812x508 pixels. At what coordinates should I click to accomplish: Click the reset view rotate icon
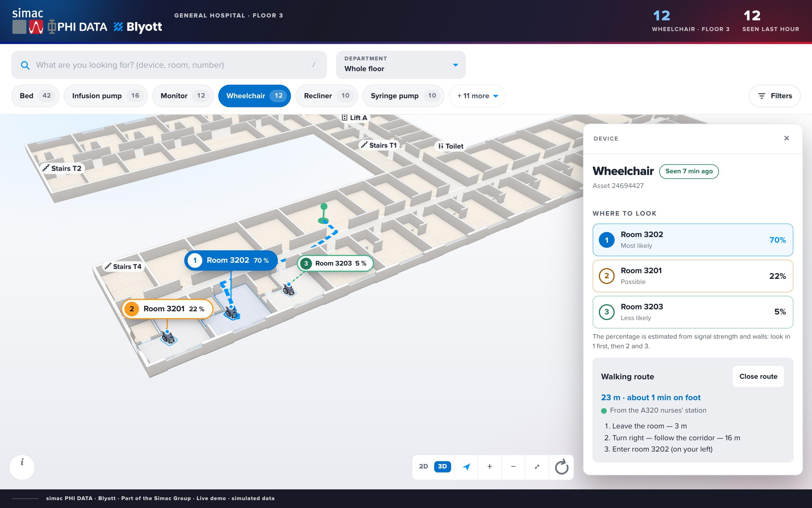561,467
